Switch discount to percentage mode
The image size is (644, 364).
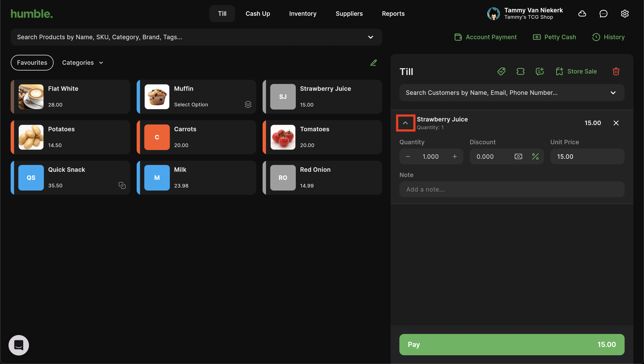tap(535, 157)
